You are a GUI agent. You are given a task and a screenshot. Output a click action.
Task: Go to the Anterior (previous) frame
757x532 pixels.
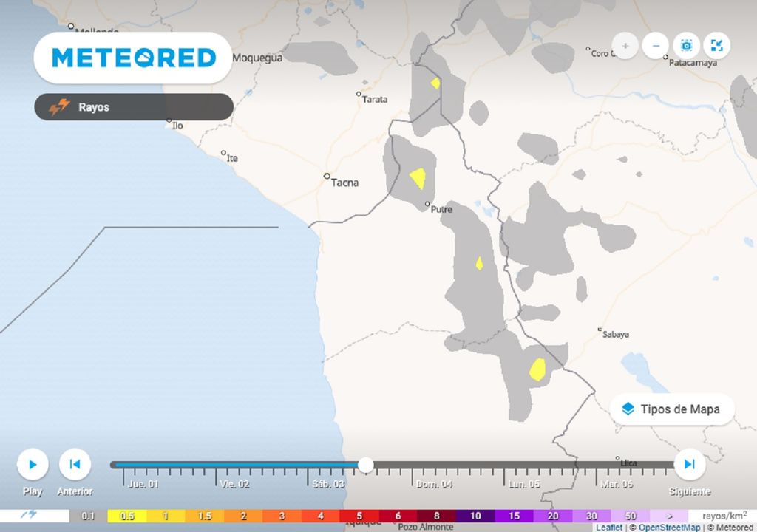point(75,465)
